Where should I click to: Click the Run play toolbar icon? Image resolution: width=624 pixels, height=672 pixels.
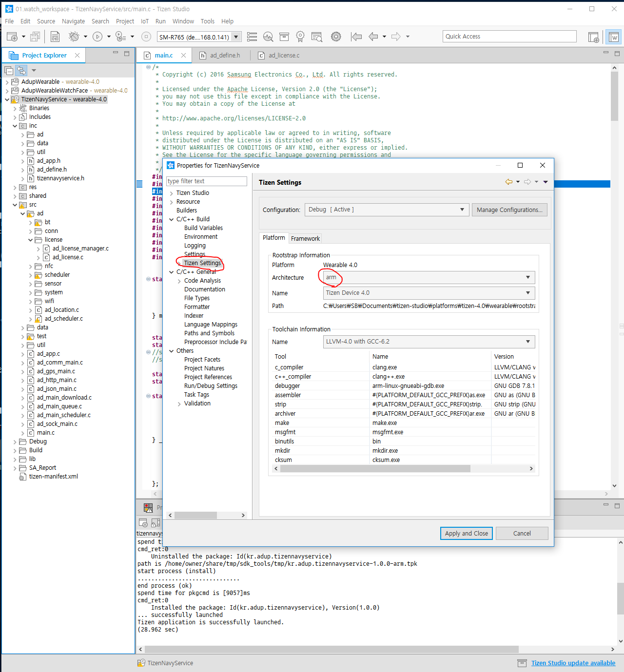(97, 37)
